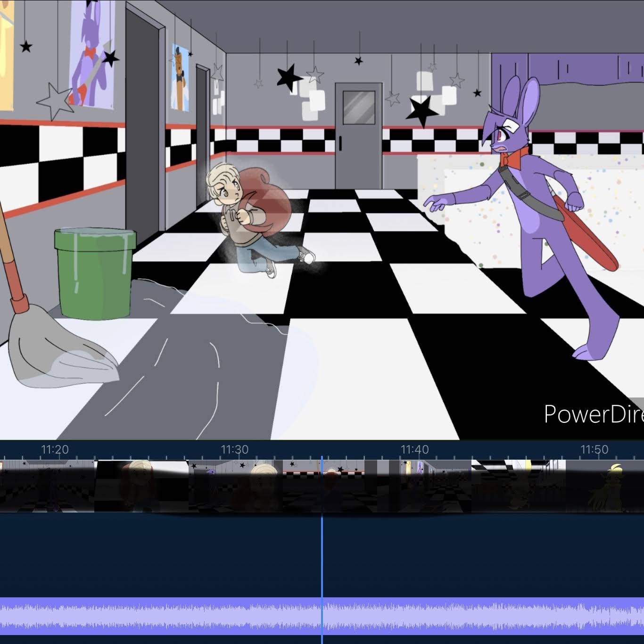The width and height of the screenshot is (644, 644).
Task: Select the clip spanning the 11:30 mark
Action: (236, 486)
